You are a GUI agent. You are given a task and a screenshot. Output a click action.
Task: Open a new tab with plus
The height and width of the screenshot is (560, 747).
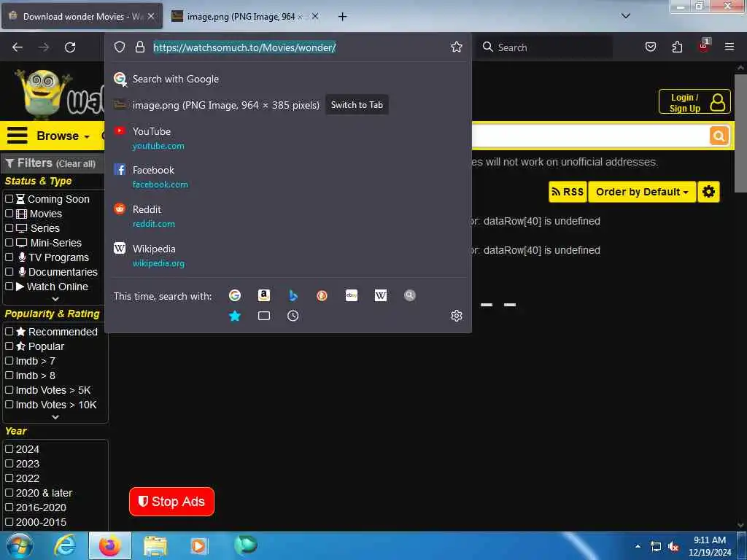tap(342, 17)
